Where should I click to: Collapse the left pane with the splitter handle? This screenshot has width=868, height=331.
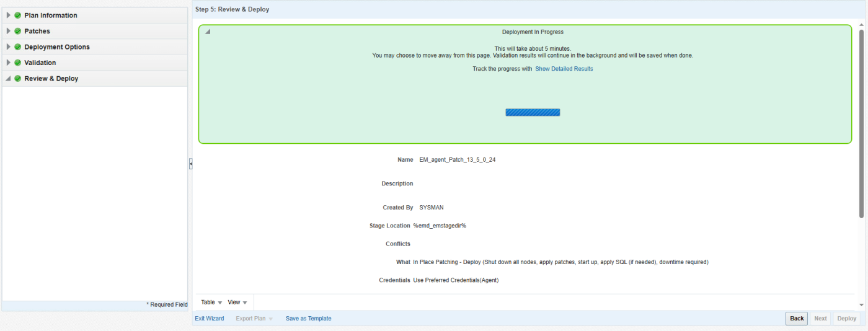tap(190, 164)
